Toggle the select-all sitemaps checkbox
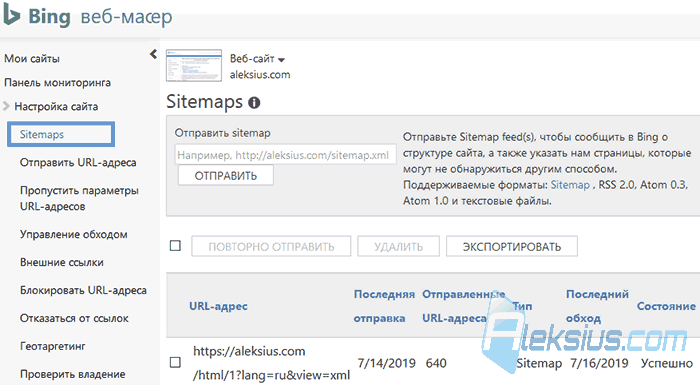The image size is (700, 385). click(175, 246)
